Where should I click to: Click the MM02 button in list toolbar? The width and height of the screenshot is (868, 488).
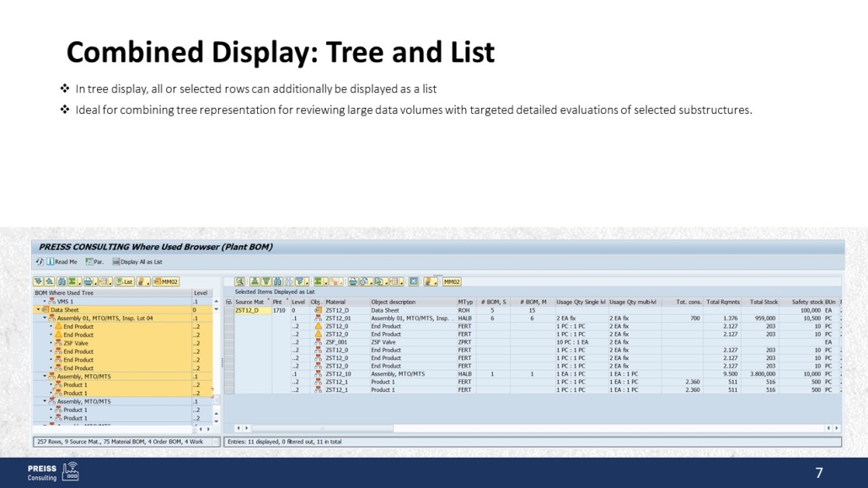point(452,282)
